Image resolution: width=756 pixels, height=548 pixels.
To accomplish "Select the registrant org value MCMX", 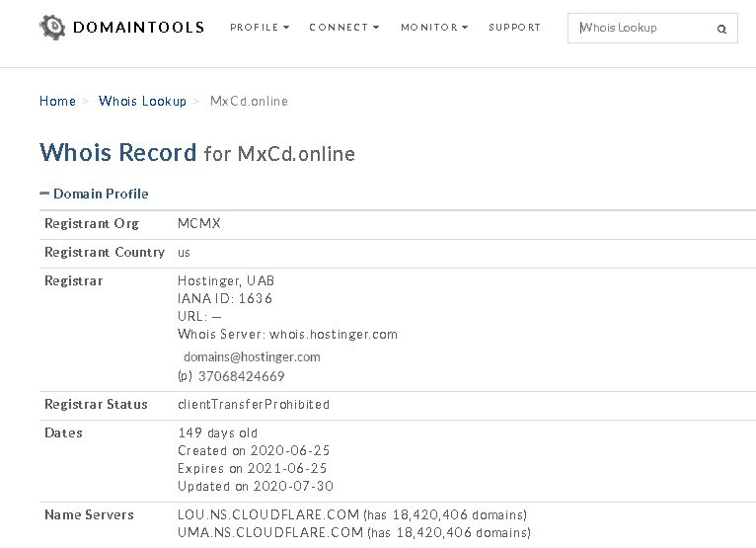I will pos(199,223).
